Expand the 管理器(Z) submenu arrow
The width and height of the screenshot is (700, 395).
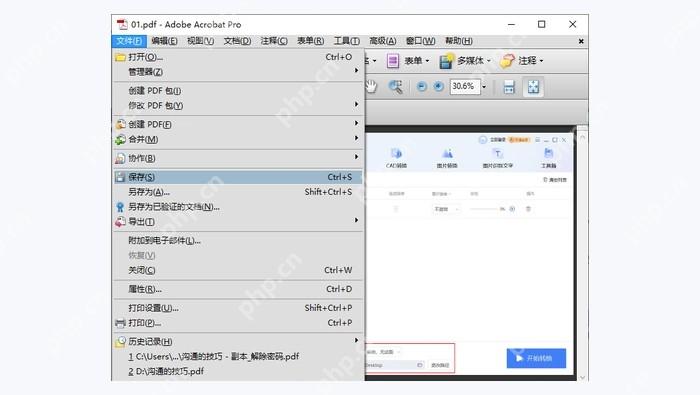click(x=356, y=71)
